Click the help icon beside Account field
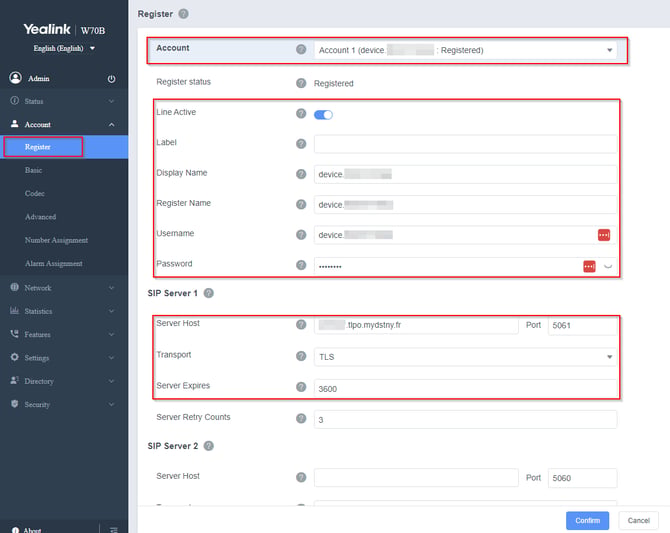This screenshot has height=533, width=670. click(301, 49)
